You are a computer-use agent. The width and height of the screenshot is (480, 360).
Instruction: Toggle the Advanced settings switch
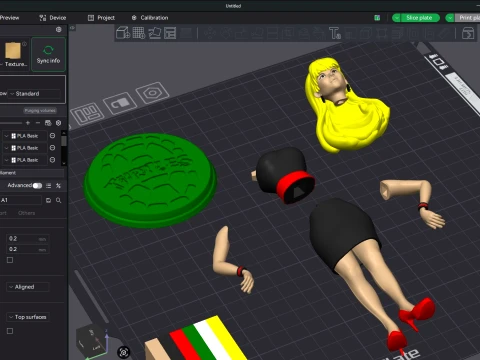click(37, 186)
